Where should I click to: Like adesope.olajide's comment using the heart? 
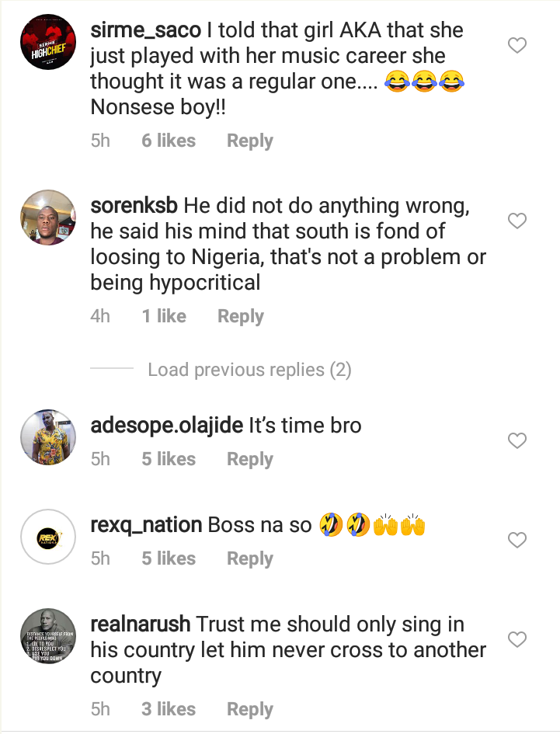pyautogui.click(x=517, y=441)
